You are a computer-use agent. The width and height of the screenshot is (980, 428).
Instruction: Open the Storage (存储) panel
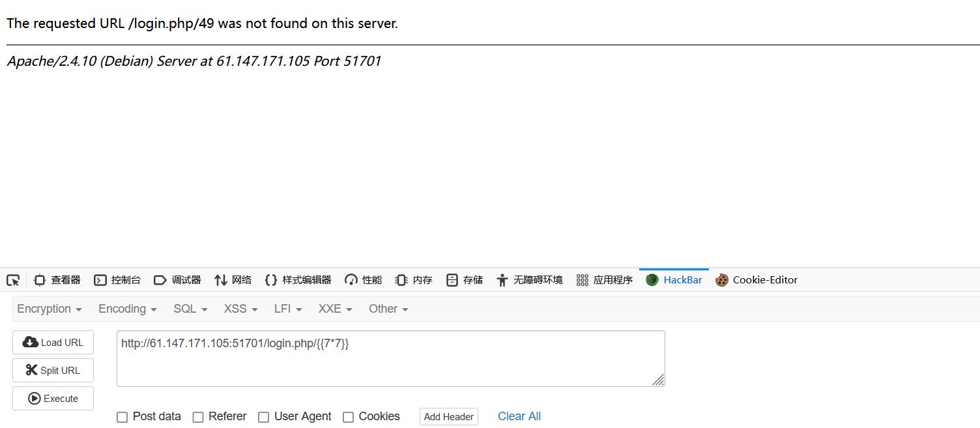point(465,280)
